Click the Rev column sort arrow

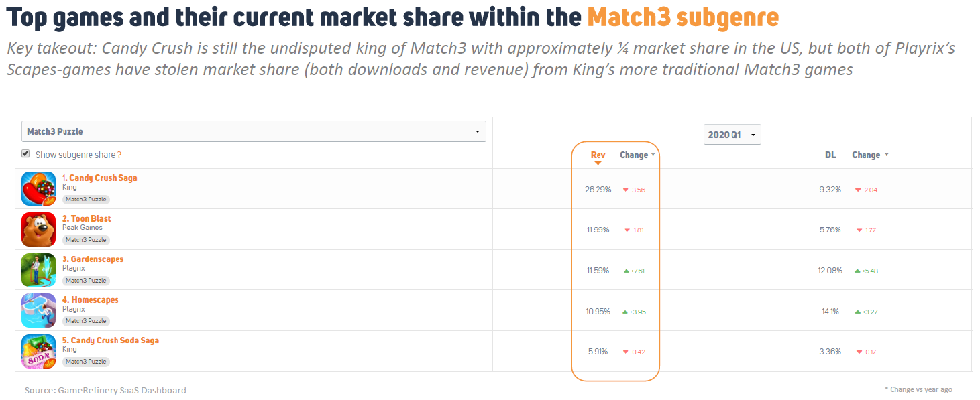point(598,163)
